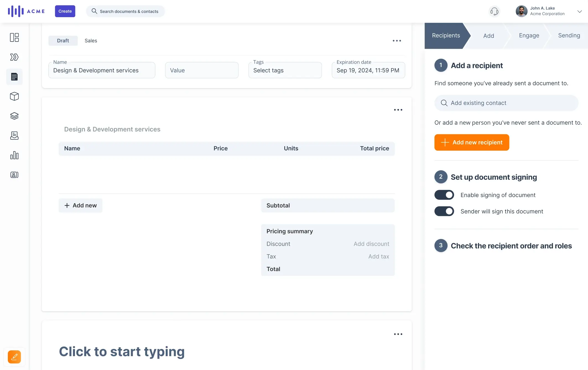Disable Sender will sign this document toggle
Viewport: 588px width, 370px height.
point(444,211)
